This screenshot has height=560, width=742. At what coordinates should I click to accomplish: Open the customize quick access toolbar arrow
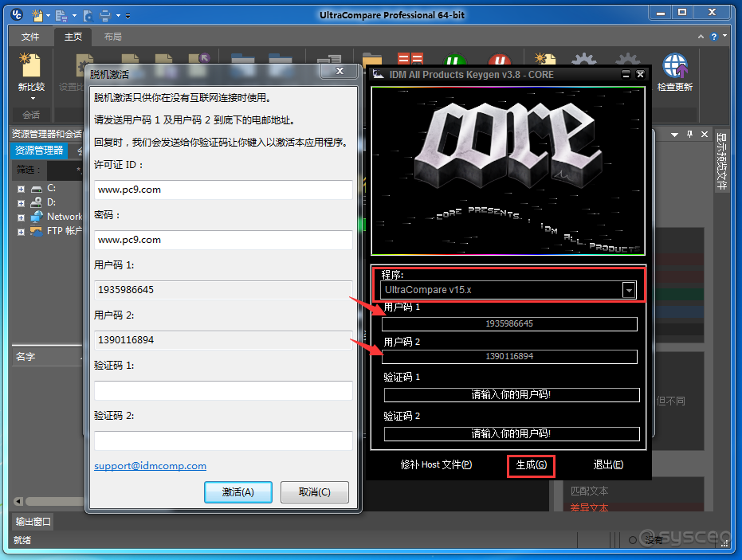[128, 16]
